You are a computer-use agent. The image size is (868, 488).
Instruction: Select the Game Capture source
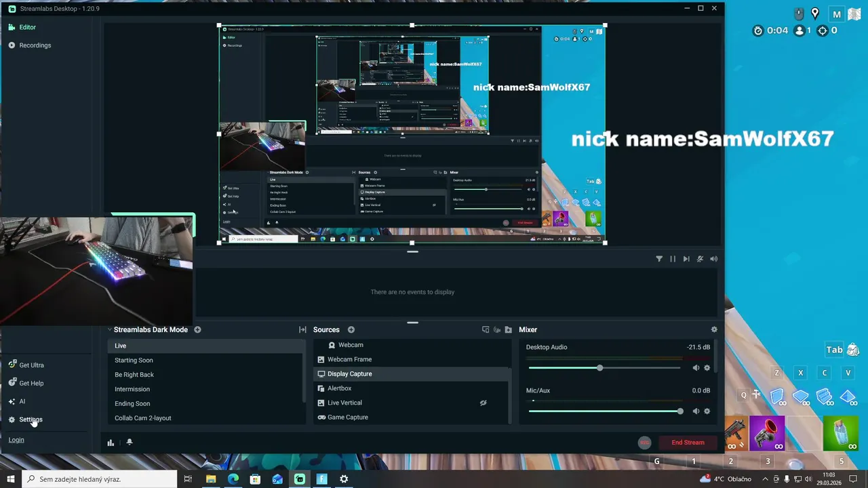tap(412, 418)
